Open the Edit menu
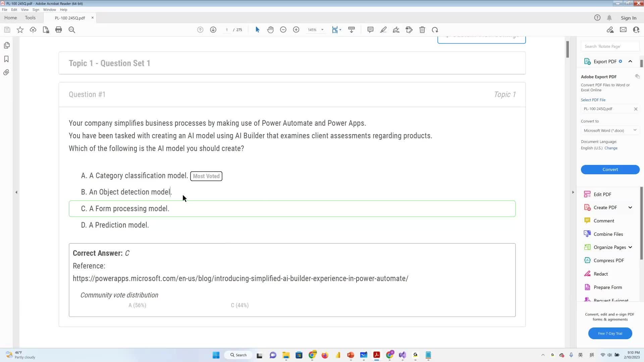The width and height of the screenshot is (644, 362). 14,10
